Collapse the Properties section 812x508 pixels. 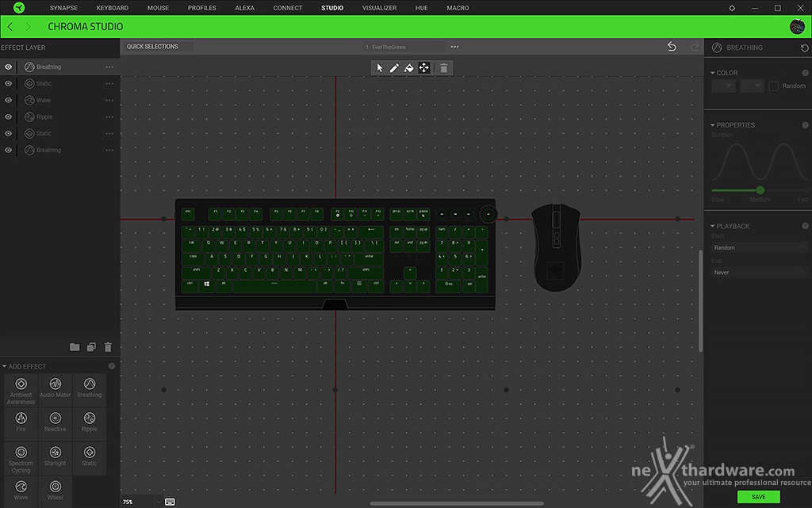pyautogui.click(x=713, y=125)
